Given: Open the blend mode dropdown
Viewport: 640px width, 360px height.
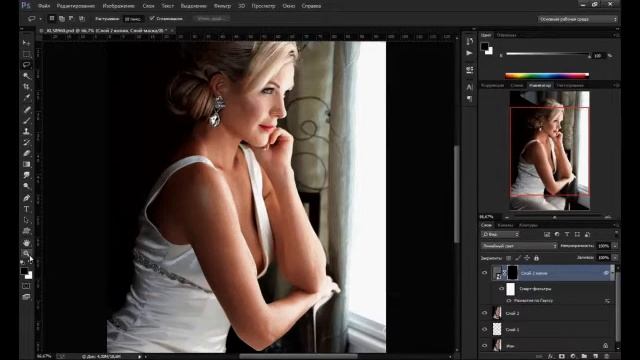Looking at the screenshot, I should click(519, 246).
